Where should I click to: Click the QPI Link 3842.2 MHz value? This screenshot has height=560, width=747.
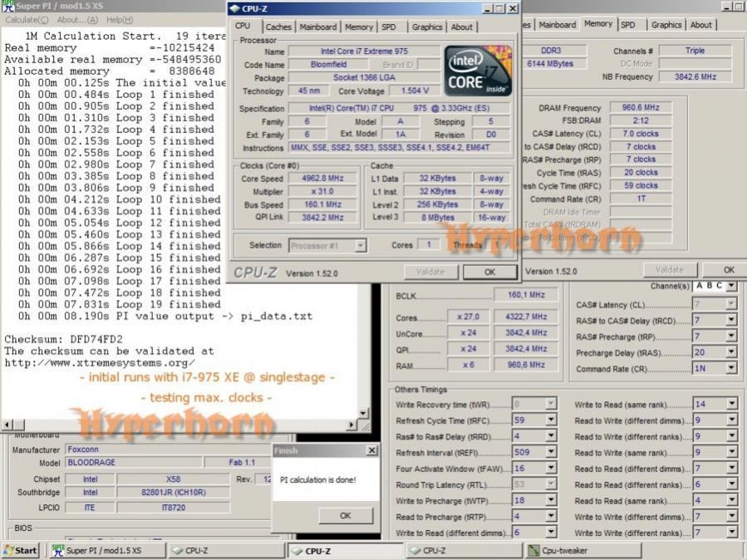tap(322, 218)
